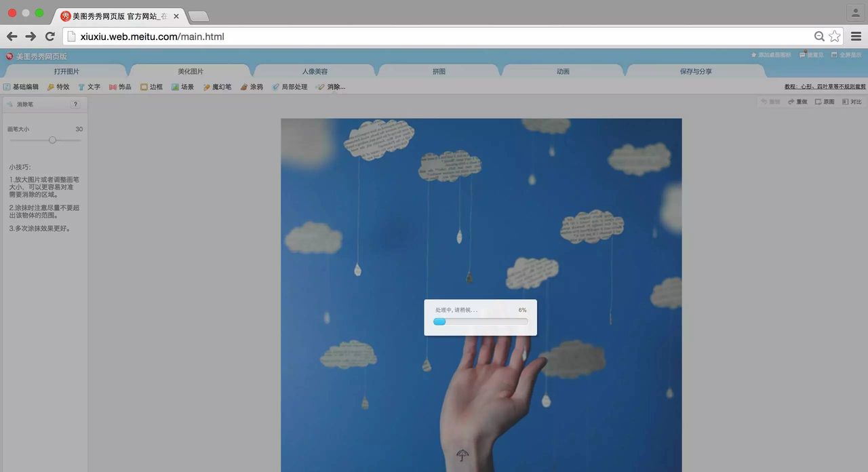Screen dimensions: 868x472
Task: Open the Chrome hamburger menu
Action: point(856,37)
